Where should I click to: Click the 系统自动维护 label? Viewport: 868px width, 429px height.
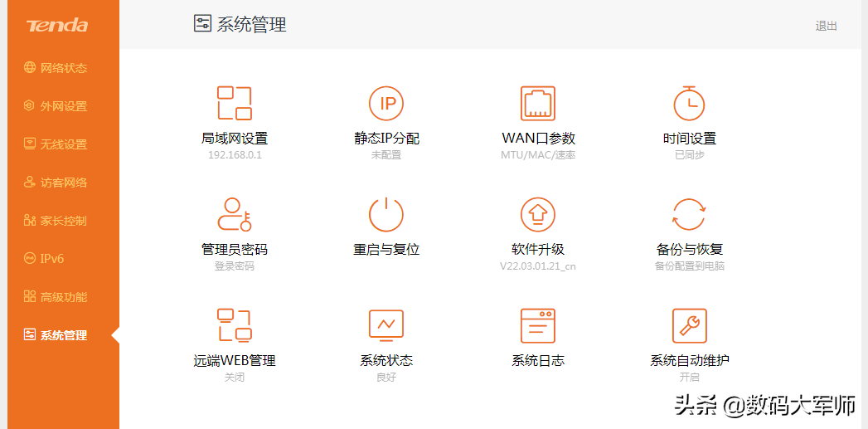point(689,361)
